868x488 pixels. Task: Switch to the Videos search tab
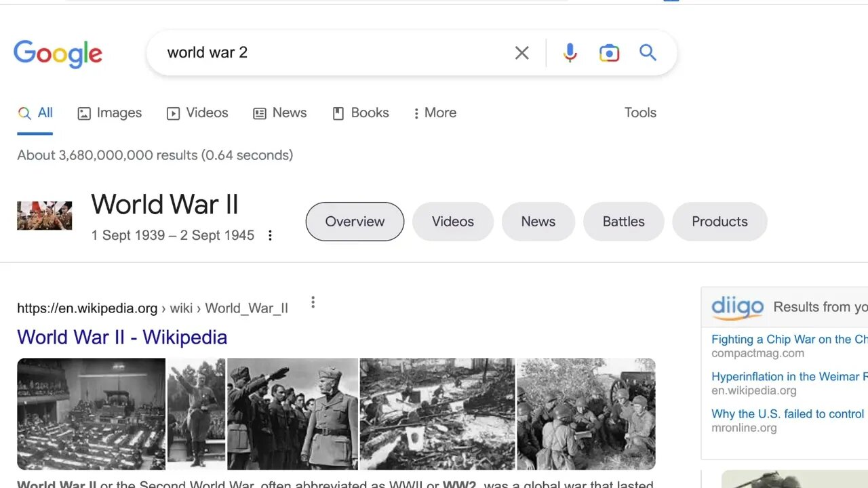(197, 113)
